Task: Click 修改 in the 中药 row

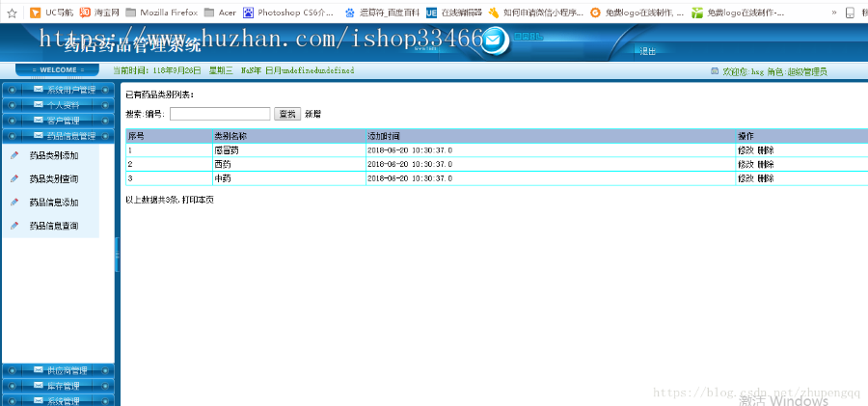Action: [746, 178]
